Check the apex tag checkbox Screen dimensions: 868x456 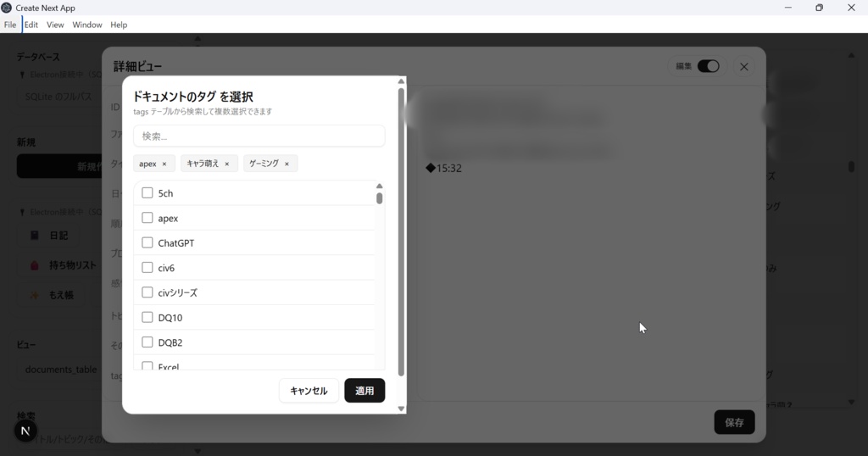tap(147, 218)
